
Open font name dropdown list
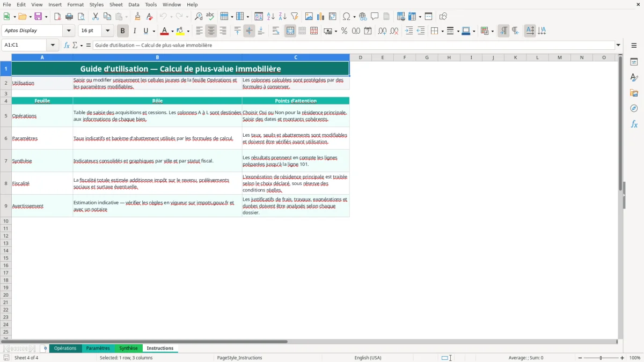tap(69, 31)
